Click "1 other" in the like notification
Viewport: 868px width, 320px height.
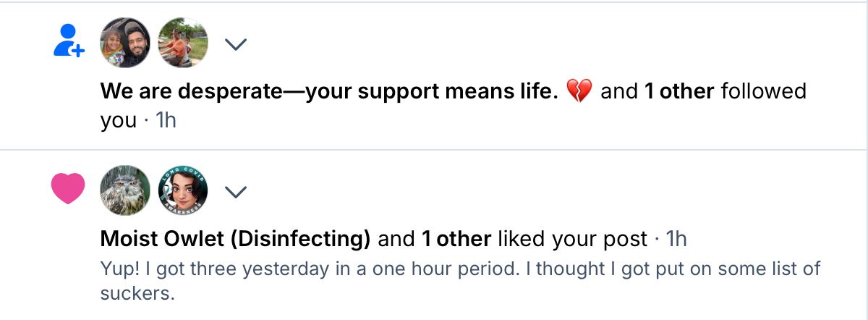(456, 238)
